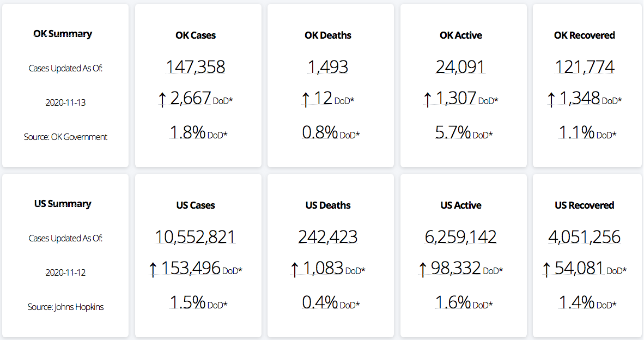This screenshot has height=340, width=644.
Task: Click the up arrow next to US Recovered 54,081
Action: point(547,269)
